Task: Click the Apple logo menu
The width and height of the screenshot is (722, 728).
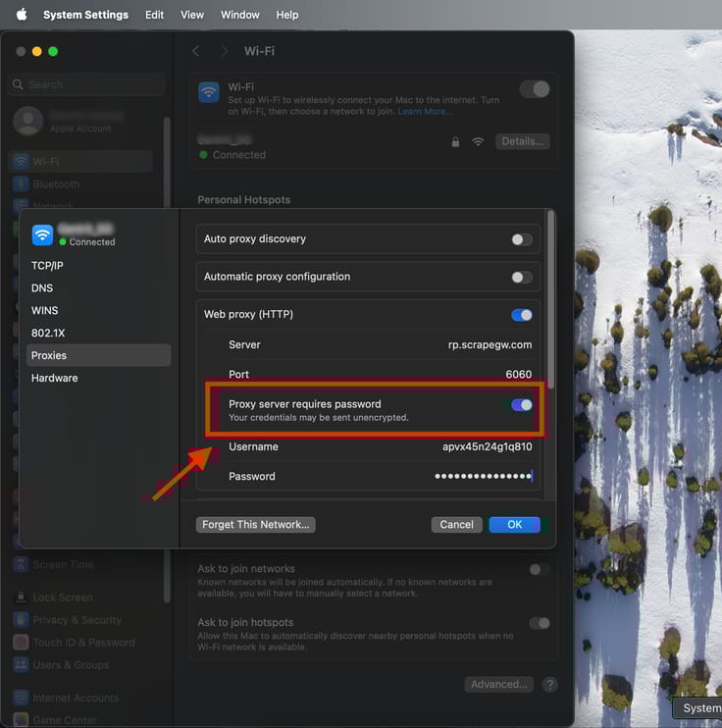Action: 22,15
